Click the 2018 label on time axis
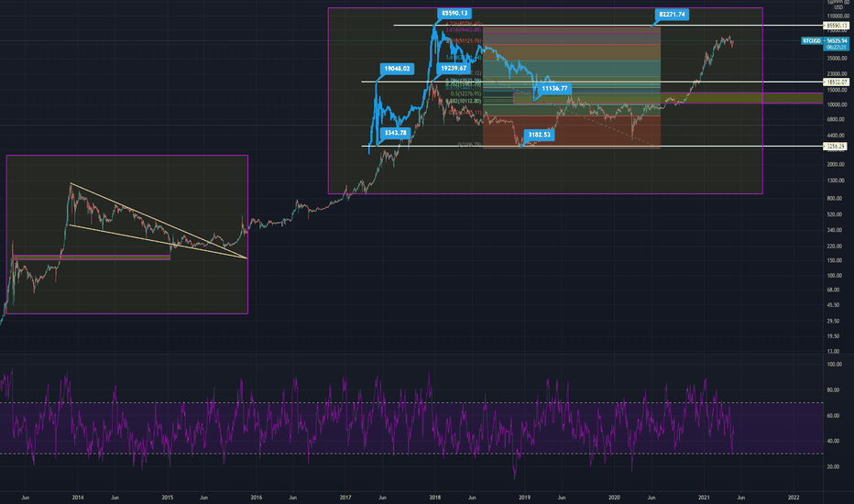854x504 pixels. (434, 498)
